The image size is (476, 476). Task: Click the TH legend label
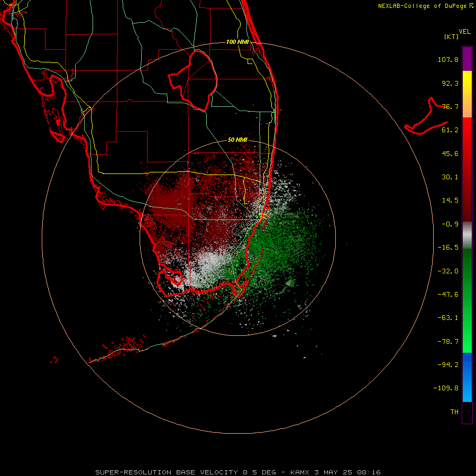click(454, 412)
